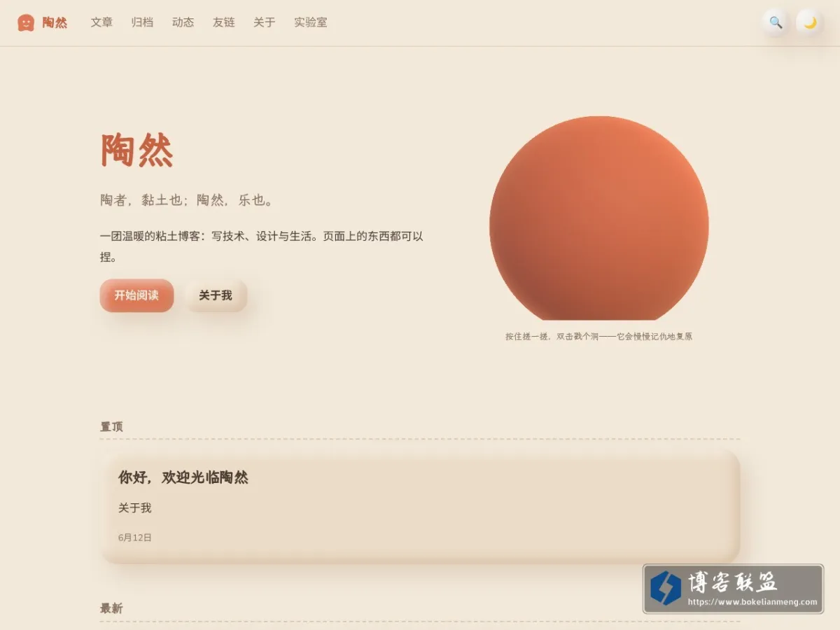Screen dimensions: 840x630
Task: Open the 文章 nav item
Action: (101, 22)
